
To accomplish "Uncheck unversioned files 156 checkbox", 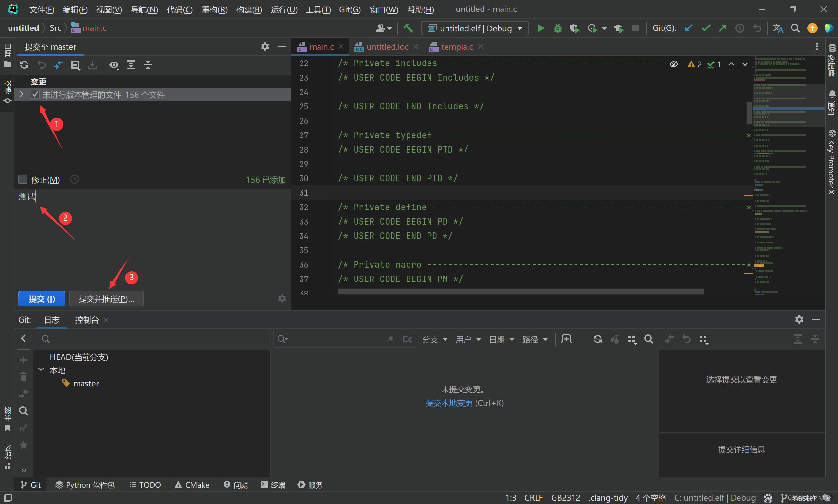I will pos(35,94).
